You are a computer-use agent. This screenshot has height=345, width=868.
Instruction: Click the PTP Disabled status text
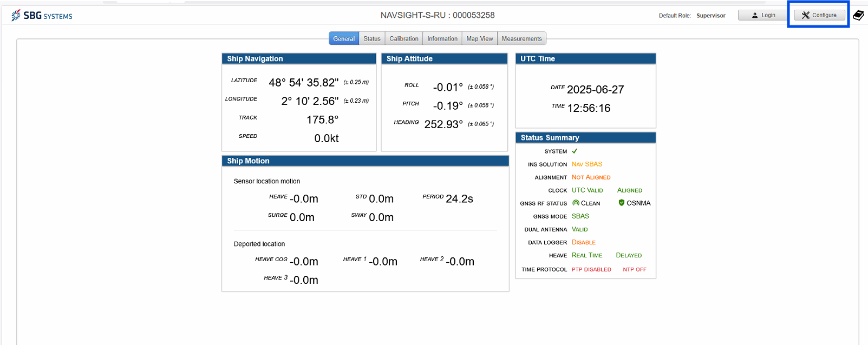click(591, 269)
